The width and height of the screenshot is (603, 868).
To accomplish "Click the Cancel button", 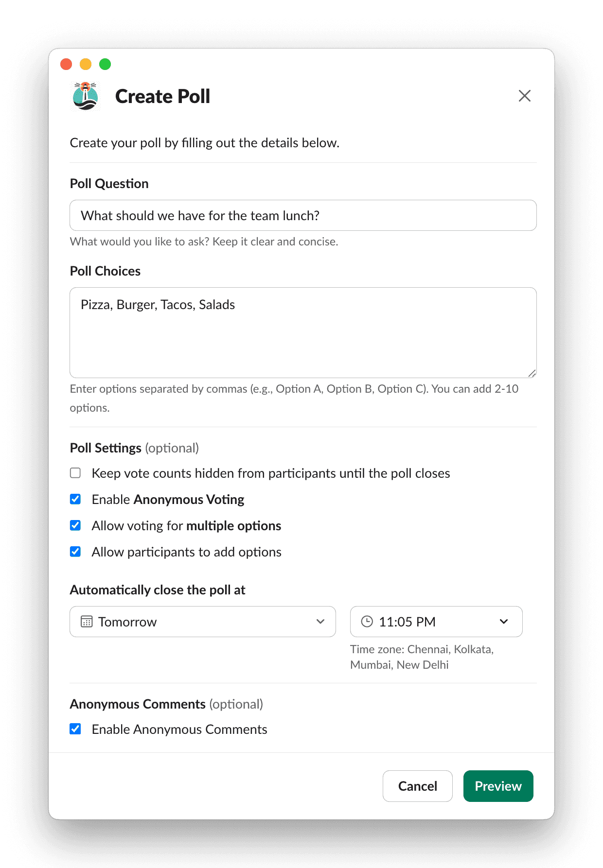I will 417,786.
